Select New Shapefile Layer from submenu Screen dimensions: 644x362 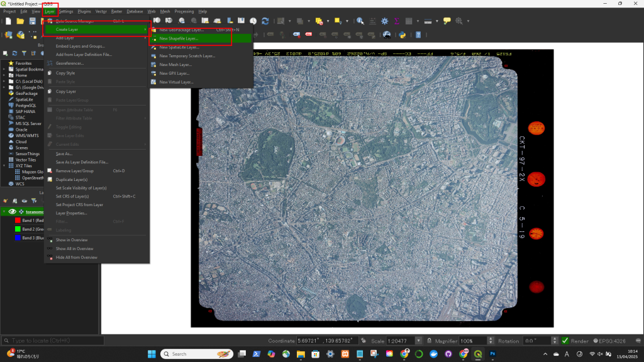pos(179,38)
